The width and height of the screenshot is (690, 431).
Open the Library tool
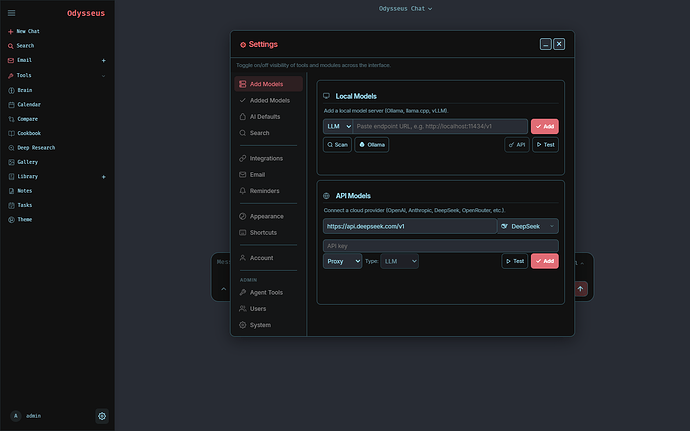point(23,177)
